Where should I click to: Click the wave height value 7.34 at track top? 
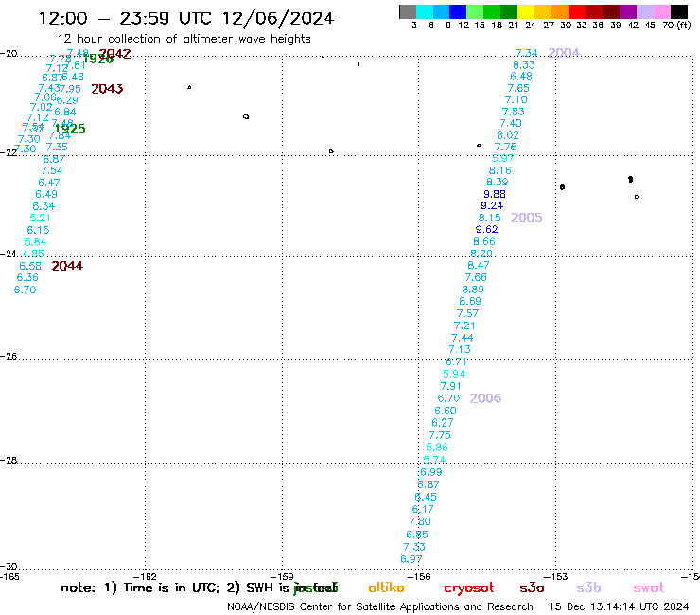click(x=526, y=54)
